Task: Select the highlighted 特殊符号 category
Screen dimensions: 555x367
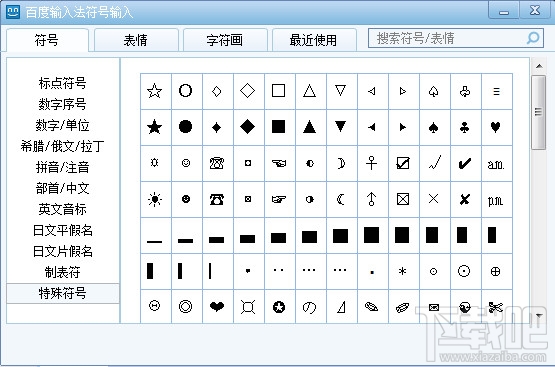Action: pos(63,293)
